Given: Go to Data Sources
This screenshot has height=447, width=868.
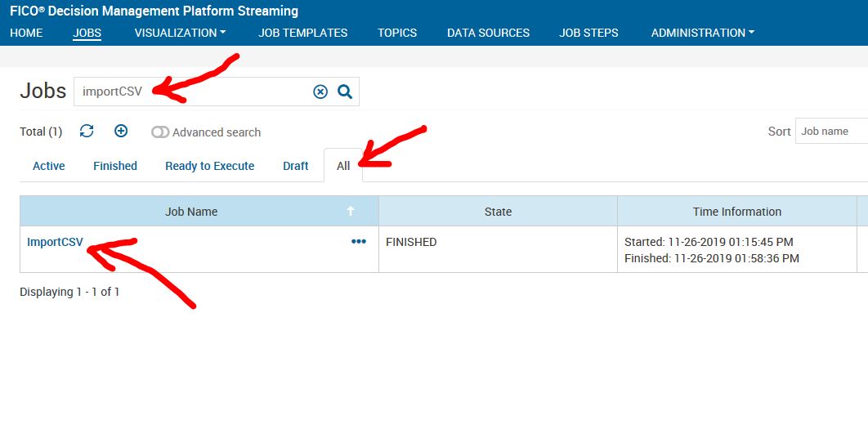Looking at the screenshot, I should (x=488, y=33).
